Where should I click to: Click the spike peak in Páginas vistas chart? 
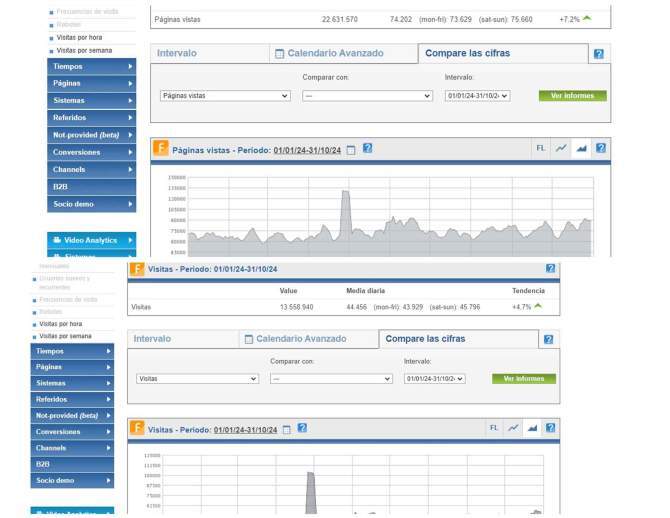345,192
